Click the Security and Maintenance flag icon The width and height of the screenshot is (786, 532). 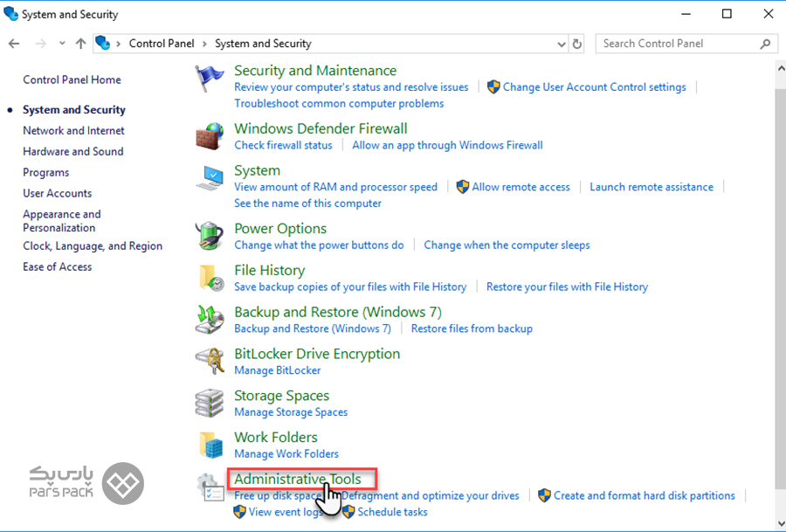coord(210,79)
